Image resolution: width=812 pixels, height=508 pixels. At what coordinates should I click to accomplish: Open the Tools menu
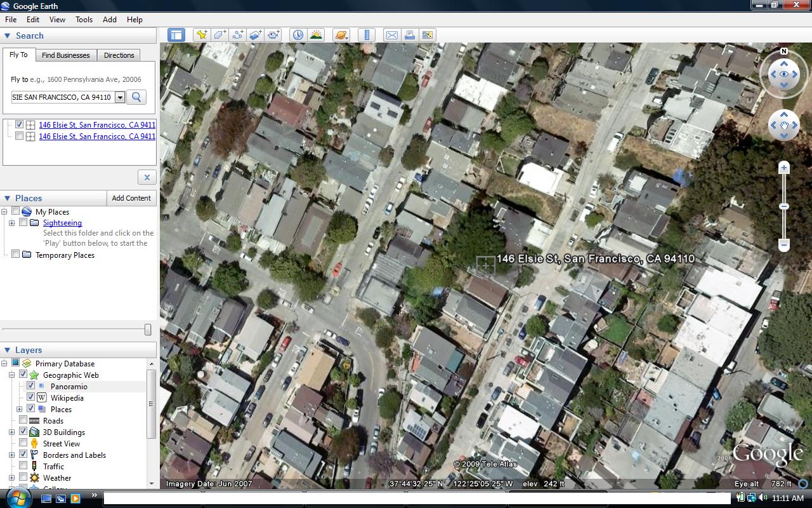pyautogui.click(x=84, y=20)
